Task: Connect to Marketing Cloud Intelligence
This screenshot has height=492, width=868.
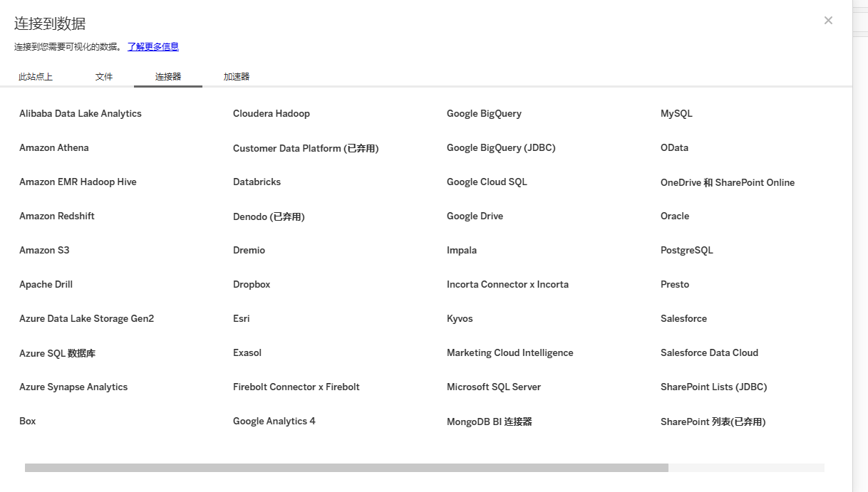Action: coord(510,352)
